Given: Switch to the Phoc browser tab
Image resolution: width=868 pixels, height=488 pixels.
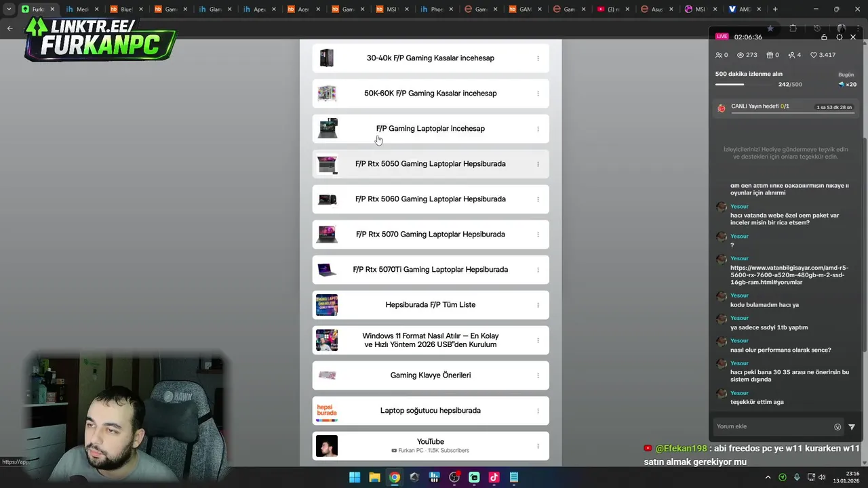Looking at the screenshot, I should [436, 9].
